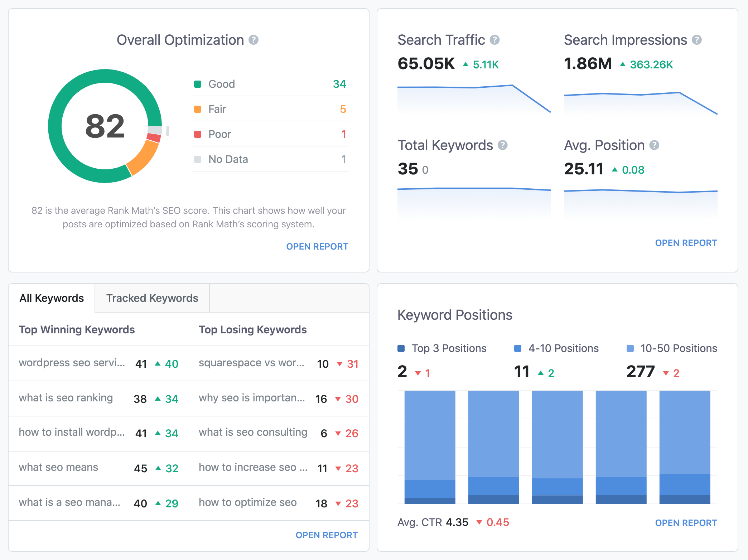Click keyword 'wordpress seo servi...'
This screenshot has width=748, height=560.
pos(72,363)
